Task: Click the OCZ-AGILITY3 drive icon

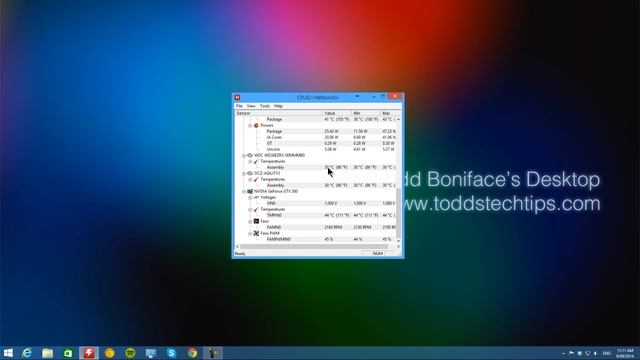Action: coord(250,173)
